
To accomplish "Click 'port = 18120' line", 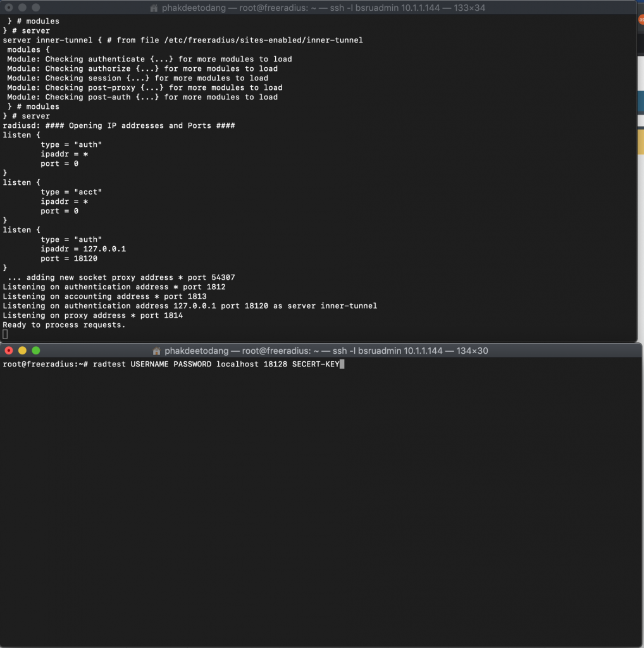I will pyautogui.click(x=69, y=258).
